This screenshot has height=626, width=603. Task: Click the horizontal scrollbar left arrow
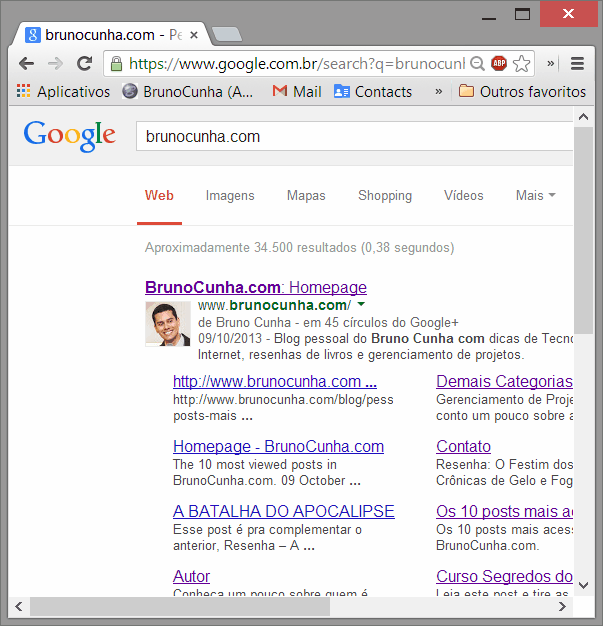point(18,606)
